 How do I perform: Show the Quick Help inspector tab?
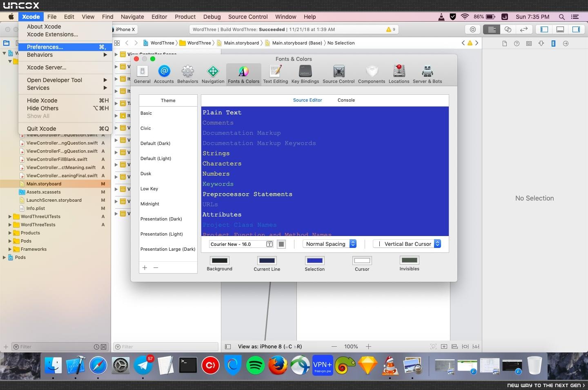click(x=517, y=43)
